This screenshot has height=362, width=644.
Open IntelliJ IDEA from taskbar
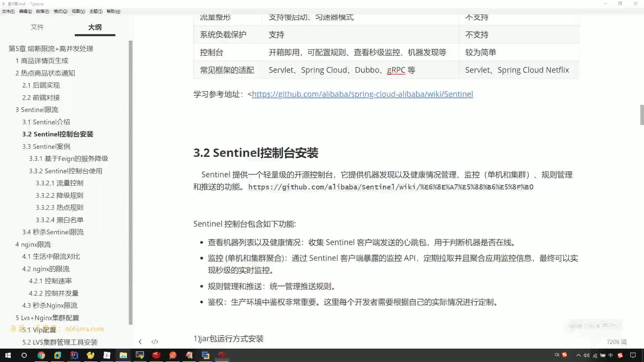(x=74, y=355)
